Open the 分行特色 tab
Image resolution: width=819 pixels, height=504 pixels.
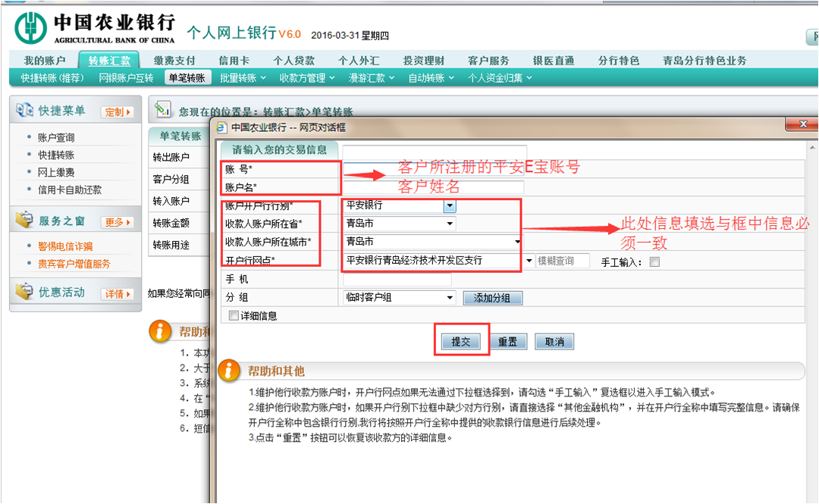619,61
